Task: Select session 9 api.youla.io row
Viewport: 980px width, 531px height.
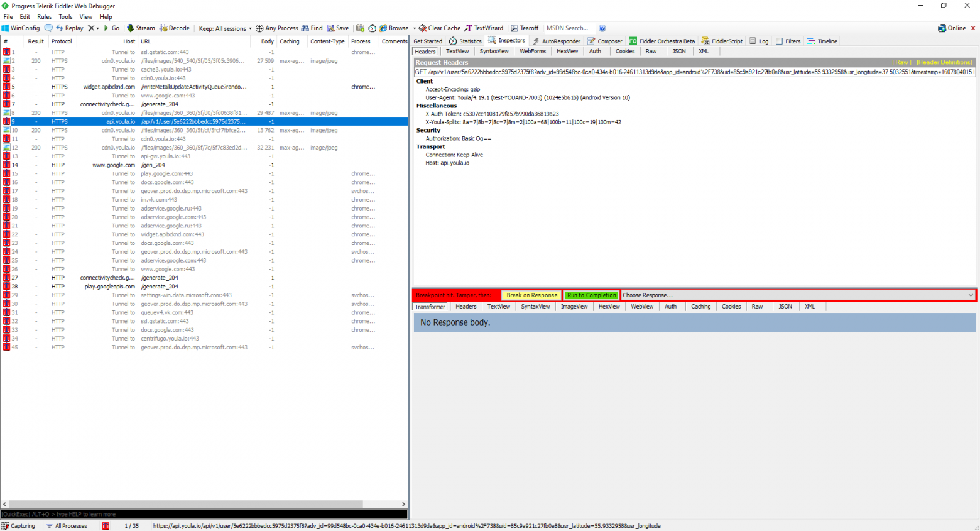Action: [x=204, y=122]
